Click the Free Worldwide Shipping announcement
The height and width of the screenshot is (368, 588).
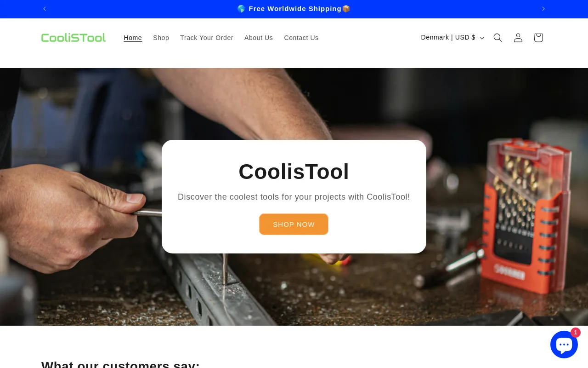coord(294,9)
